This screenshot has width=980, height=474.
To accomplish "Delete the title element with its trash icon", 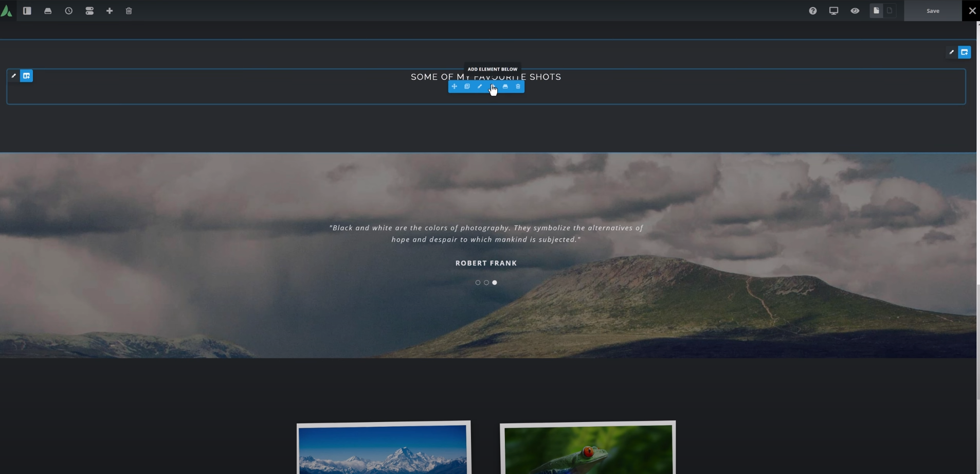I will click(x=518, y=86).
